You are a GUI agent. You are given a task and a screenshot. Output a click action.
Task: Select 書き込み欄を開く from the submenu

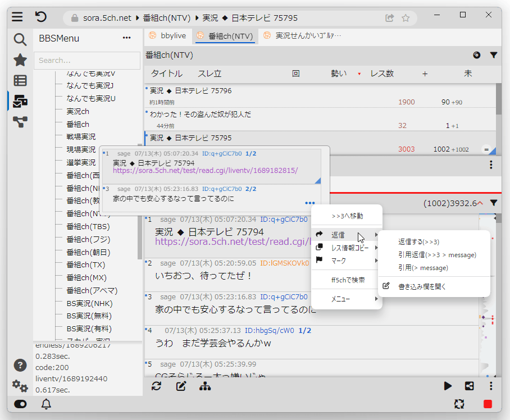434,286
